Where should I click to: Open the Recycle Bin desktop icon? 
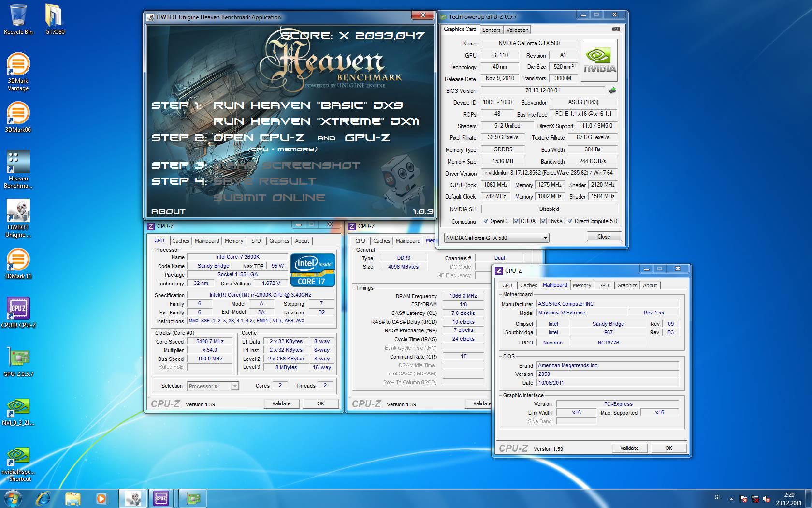coord(18,19)
